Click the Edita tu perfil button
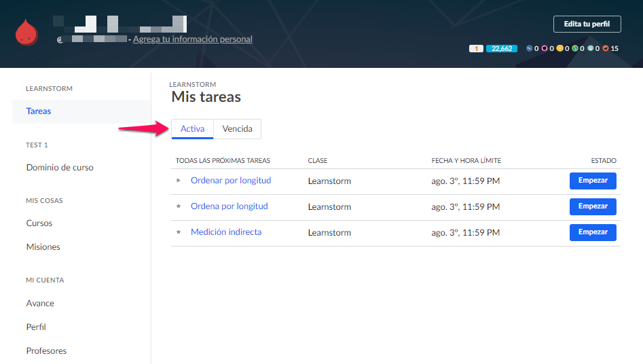This screenshot has width=643, height=364. point(587,24)
